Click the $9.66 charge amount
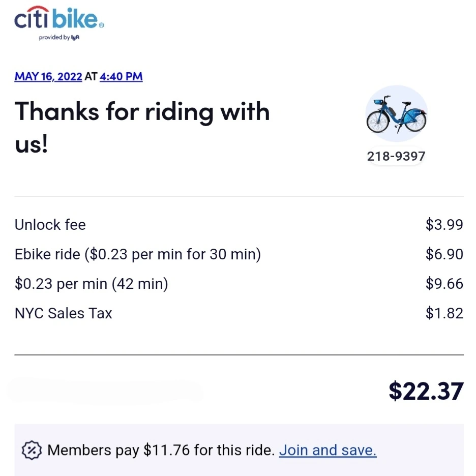Viewport: 476px width, 476px height. [444, 283]
